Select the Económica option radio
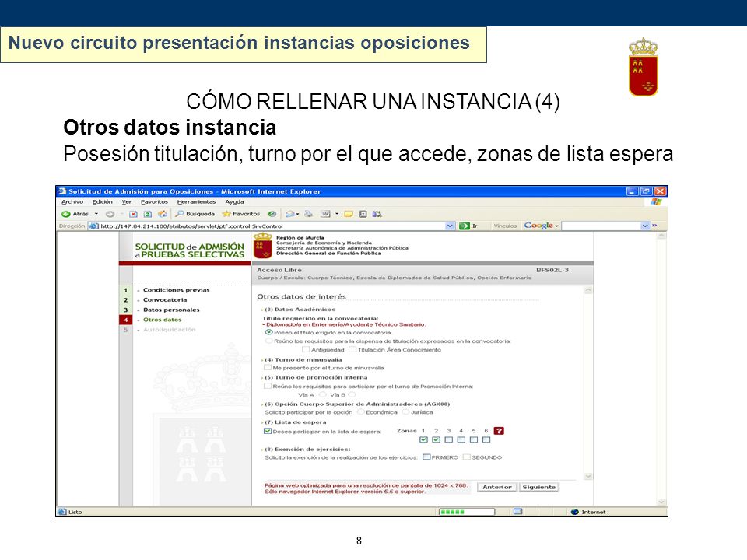 360,412
